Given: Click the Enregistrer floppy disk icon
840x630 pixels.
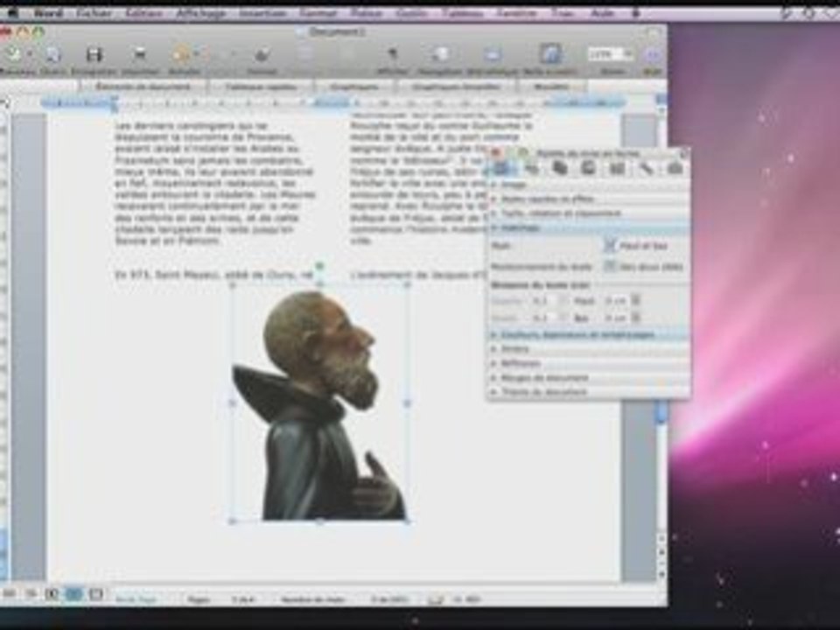Looking at the screenshot, I should pyautogui.click(x=94, y=54).
